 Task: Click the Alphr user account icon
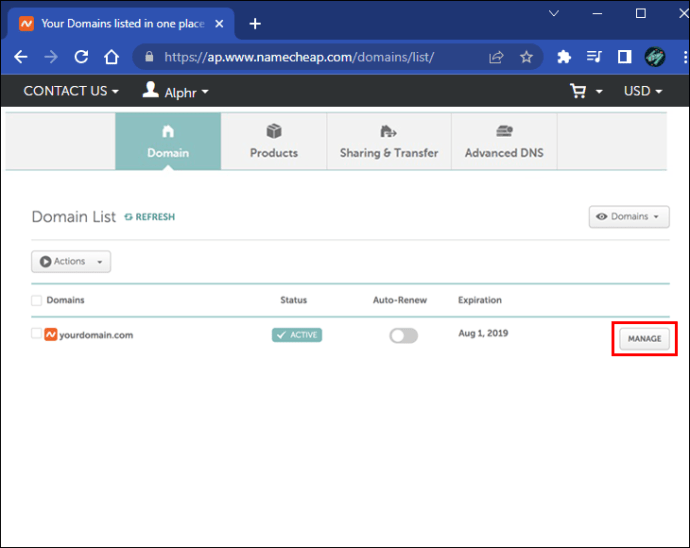pos(150,90)
